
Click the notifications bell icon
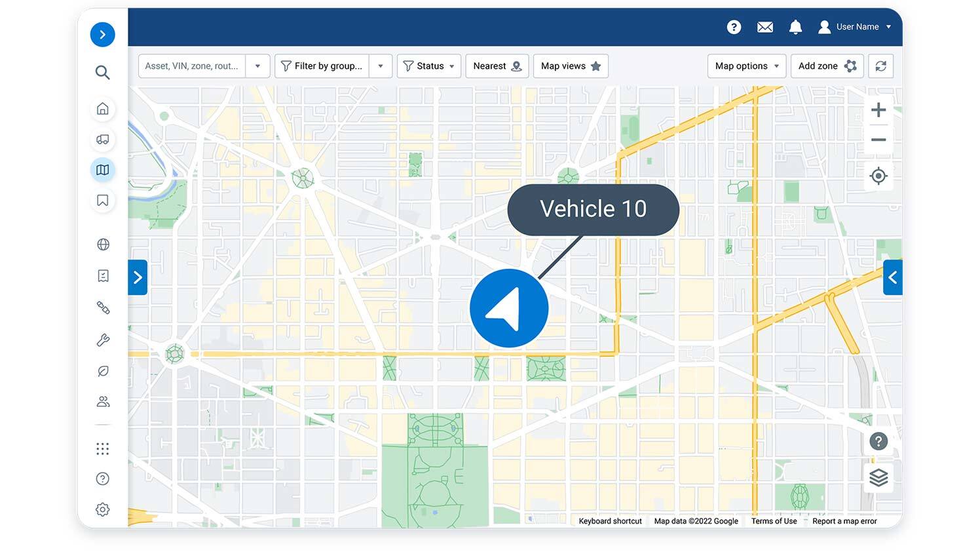click(x=795, y=27)
